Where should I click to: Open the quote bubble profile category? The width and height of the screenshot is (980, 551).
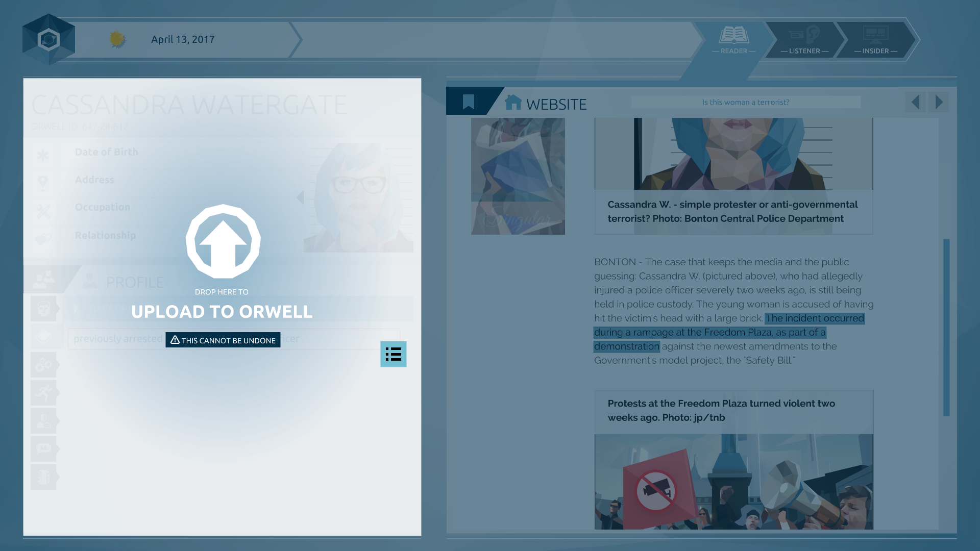pos(43,449)
